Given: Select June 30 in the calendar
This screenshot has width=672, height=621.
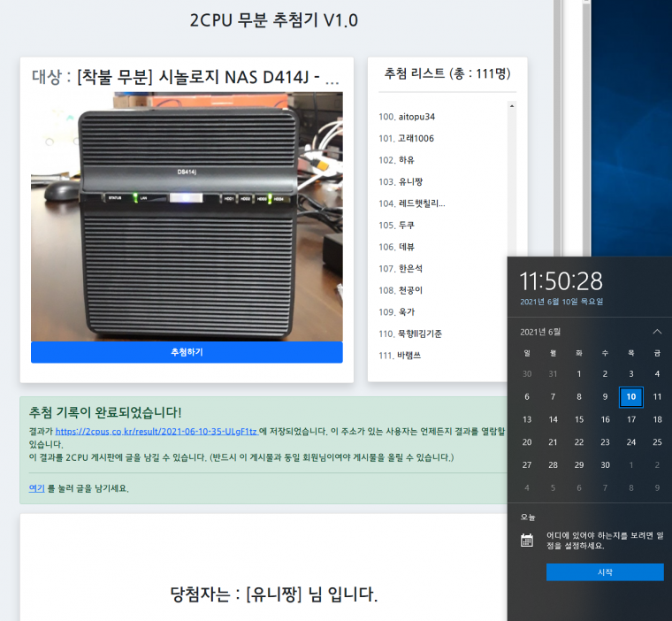Looking at the screenshot, I should (605, 465).
